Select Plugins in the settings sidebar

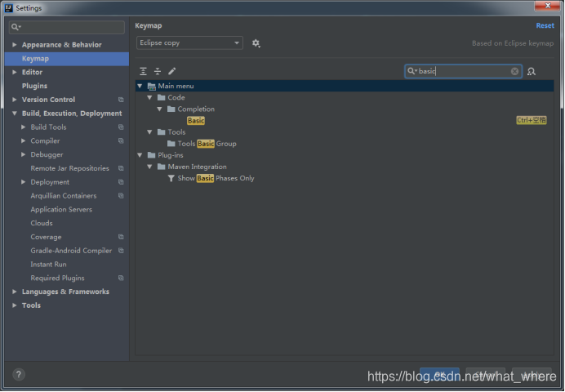(34, 86)
